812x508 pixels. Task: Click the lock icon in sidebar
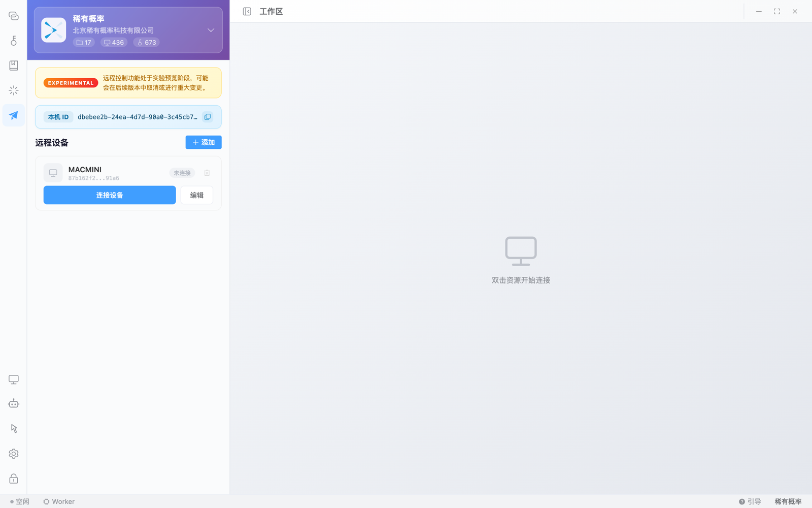click(x=14, y=479)
